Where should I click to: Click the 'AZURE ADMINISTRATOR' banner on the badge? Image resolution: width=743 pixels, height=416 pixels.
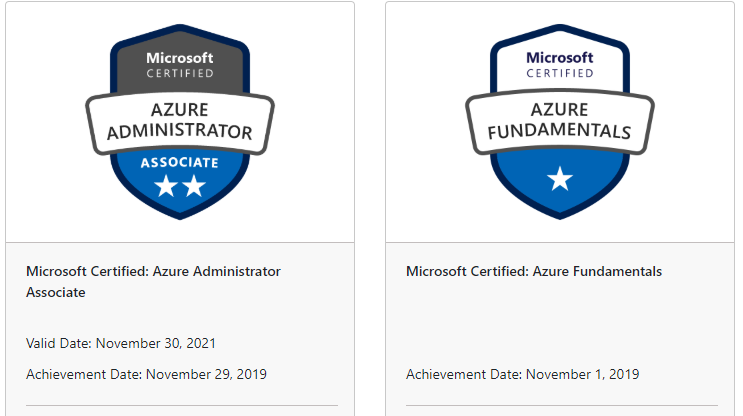click(x=180, y=121)
